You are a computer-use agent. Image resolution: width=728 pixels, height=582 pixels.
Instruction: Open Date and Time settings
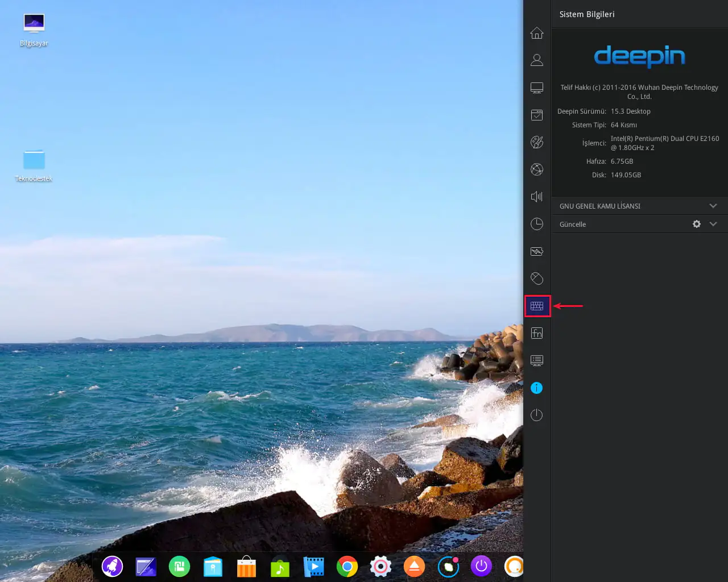[536, 223]
